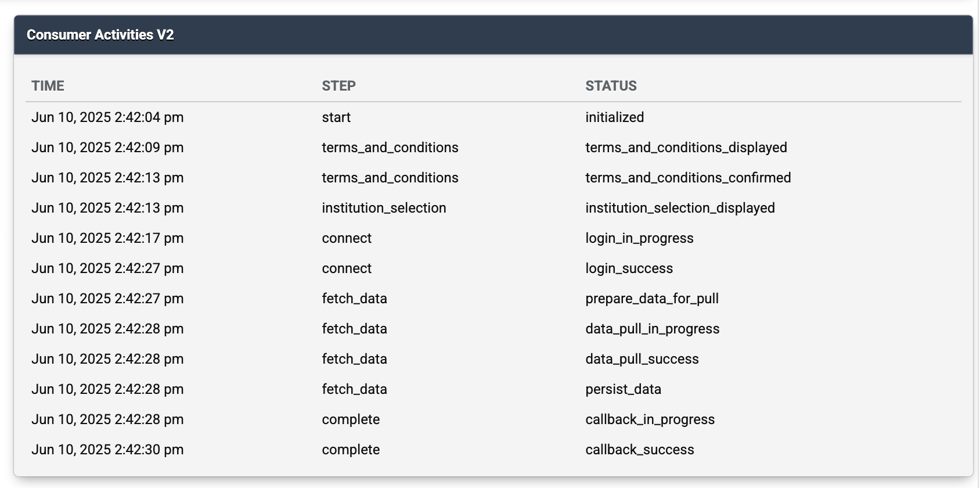Select the persist_data status cell
This screenshot has width=980, height=488.
click(623, 389)
